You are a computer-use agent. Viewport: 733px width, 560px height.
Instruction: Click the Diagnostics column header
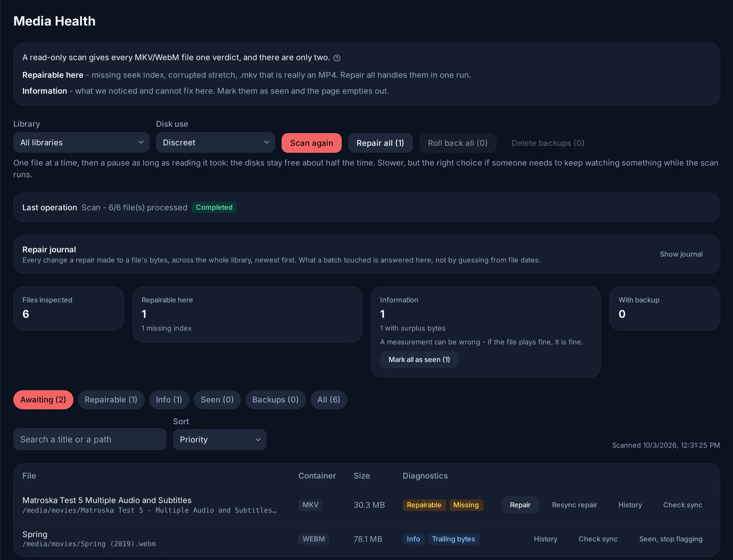pos(425,476)
